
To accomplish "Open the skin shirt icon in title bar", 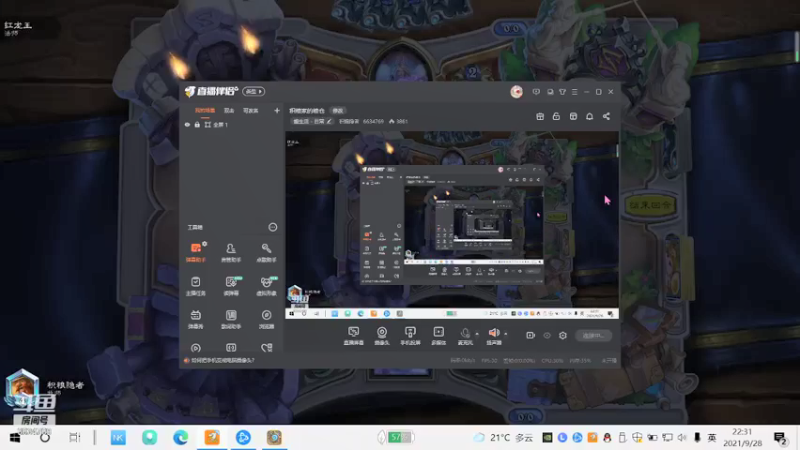I will tap(562, 92).
